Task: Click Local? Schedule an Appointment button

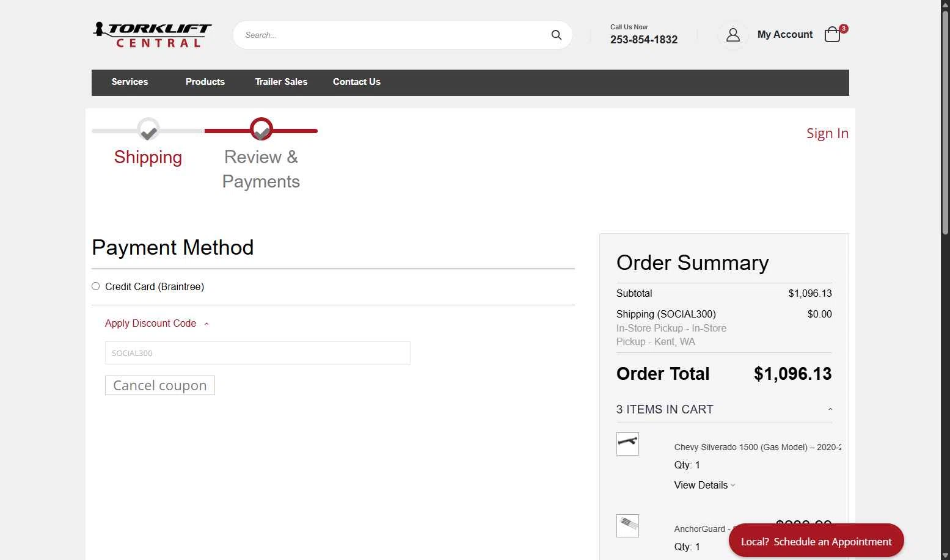Action: coord(816,540)
